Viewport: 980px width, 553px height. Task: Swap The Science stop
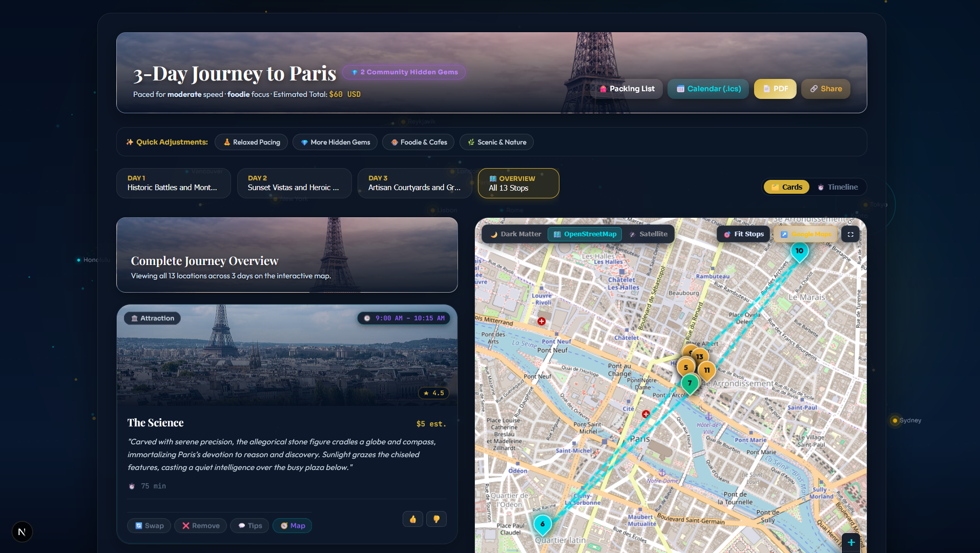[149, 525]
